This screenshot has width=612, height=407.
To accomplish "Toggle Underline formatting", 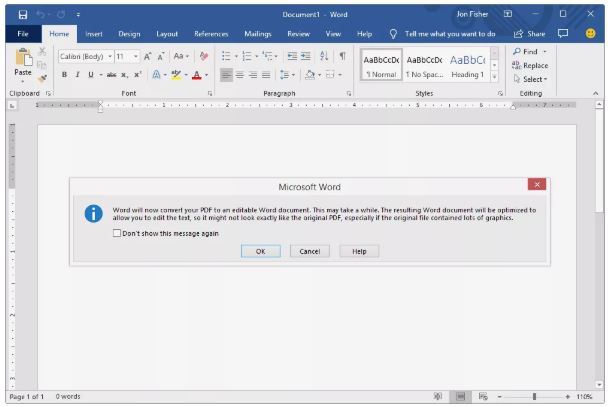I will click(91, 75).
